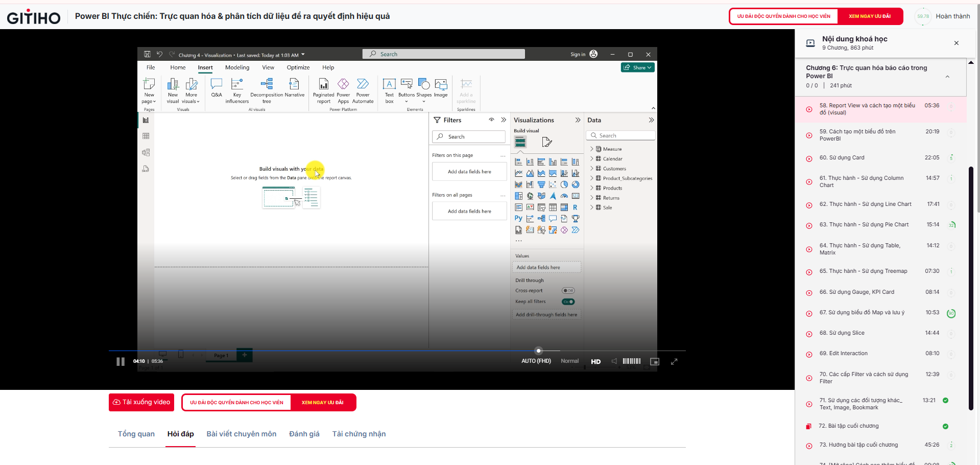Collapse the Visualizations pane with its arrows
Viewport: 980px width, 465px height.
(578, 120)
